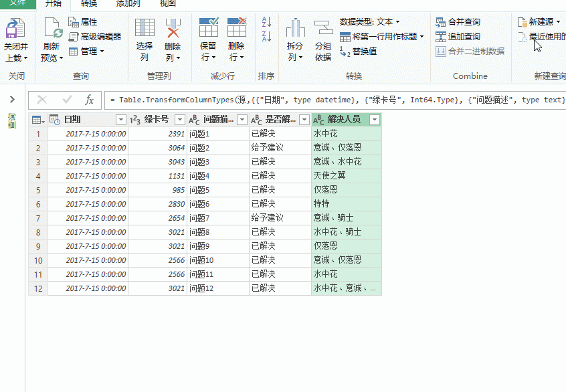Select the cell 意诚、骑士

[x=346, y=218]
